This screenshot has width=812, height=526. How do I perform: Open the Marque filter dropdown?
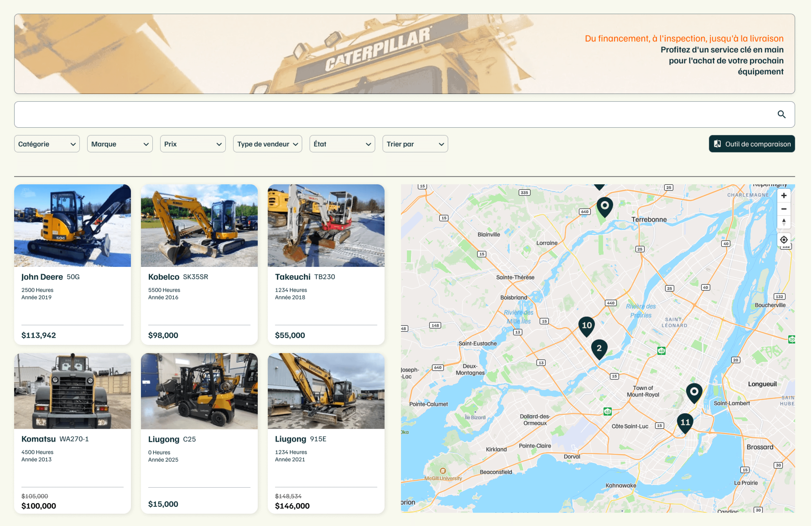click(120, 144)
